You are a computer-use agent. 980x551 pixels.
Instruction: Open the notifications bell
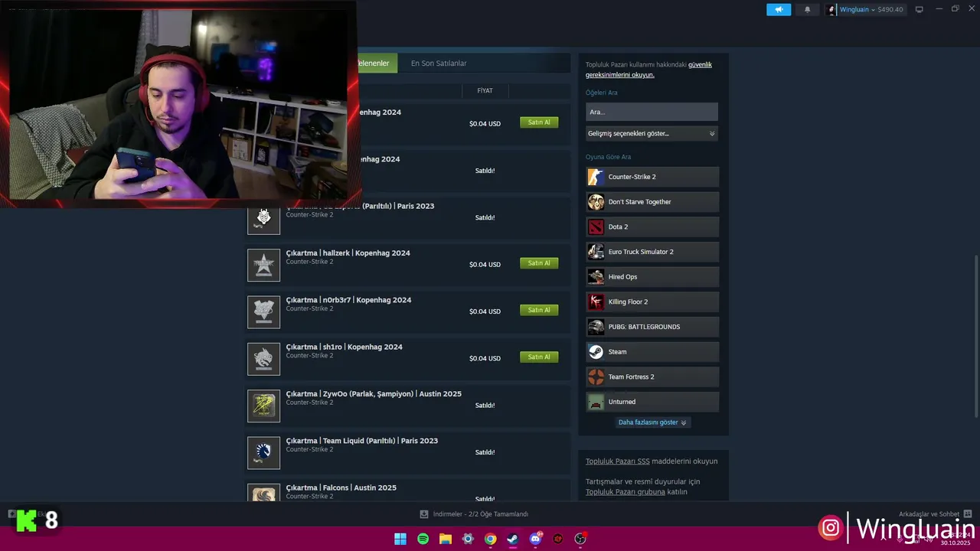(x=807, y=9)
